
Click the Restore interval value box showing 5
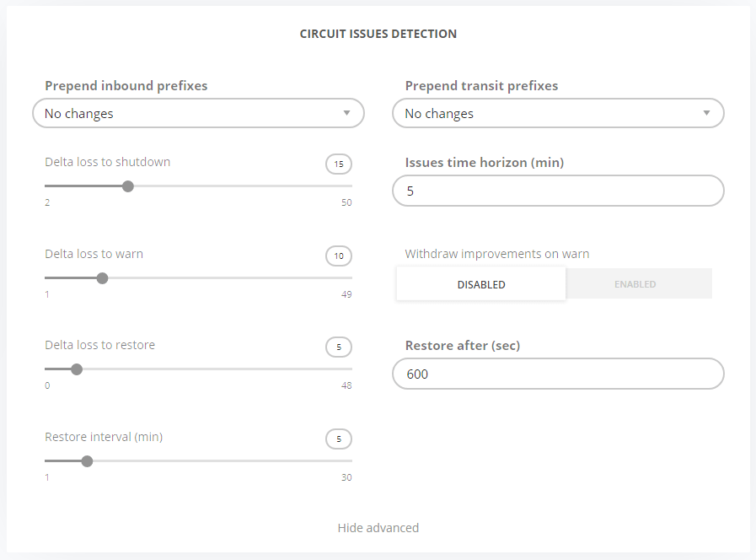[339, 439]
